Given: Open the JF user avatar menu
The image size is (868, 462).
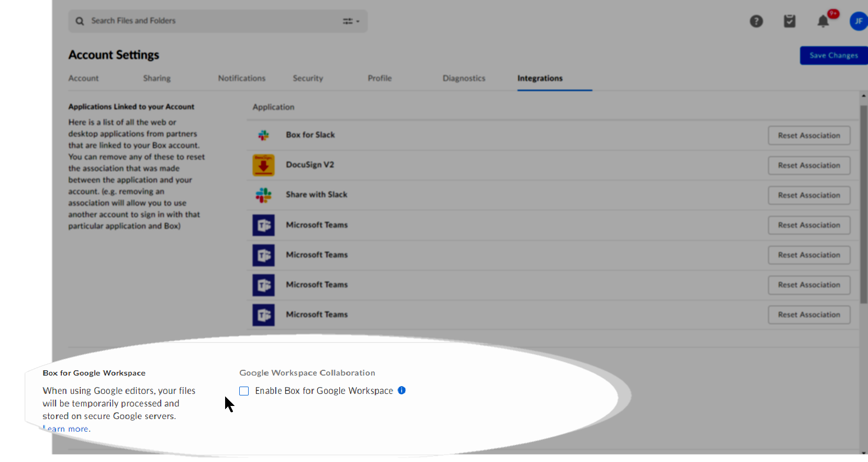Looking at the screenshot, I should pyautogui.click(x=859, y=21).
